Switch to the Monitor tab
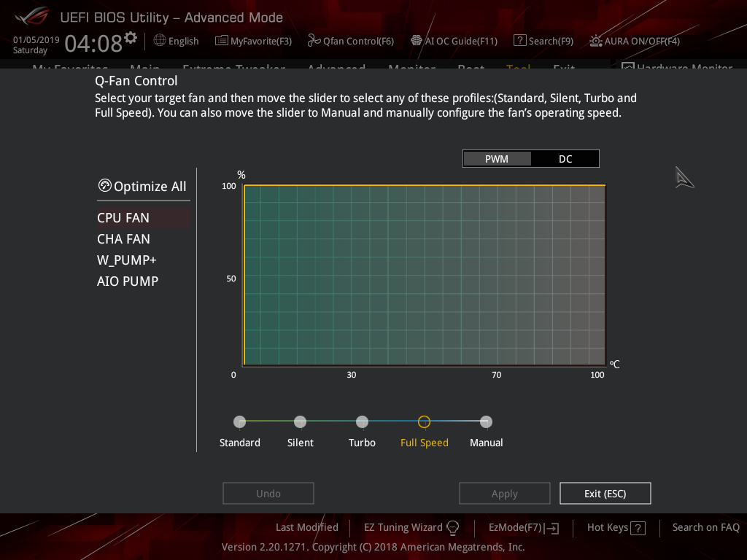This screenshot has height=560, width=747. click(411, 69)
